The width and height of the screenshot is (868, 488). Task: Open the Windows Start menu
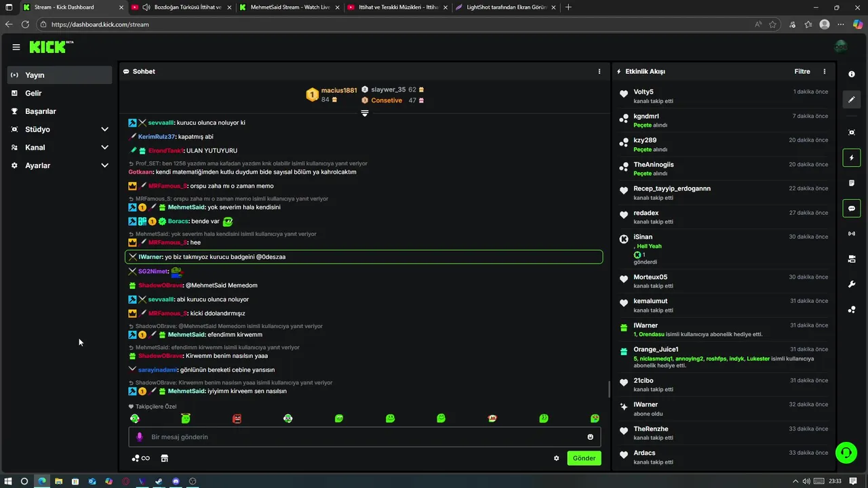tap(8, 481)
